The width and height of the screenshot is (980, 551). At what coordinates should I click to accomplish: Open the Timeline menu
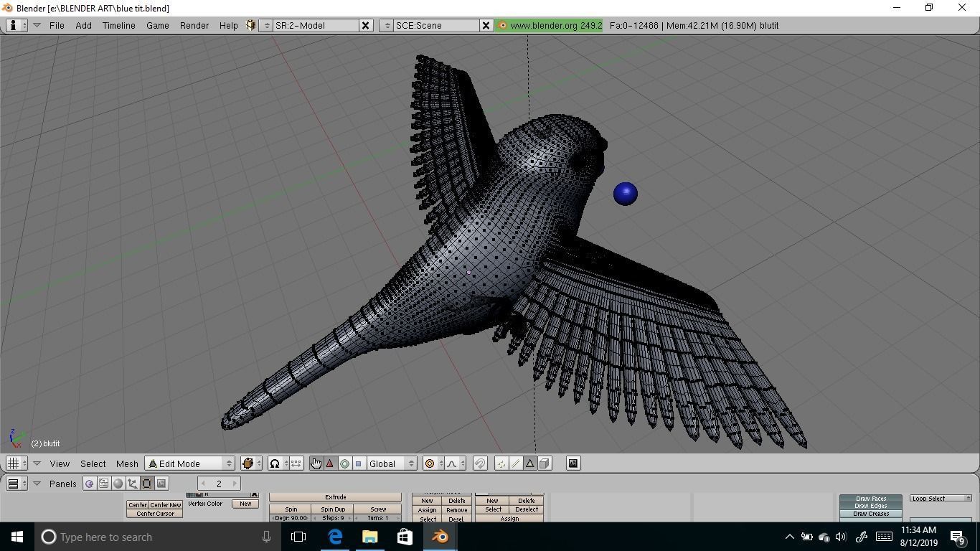click(x=118, y=25)
